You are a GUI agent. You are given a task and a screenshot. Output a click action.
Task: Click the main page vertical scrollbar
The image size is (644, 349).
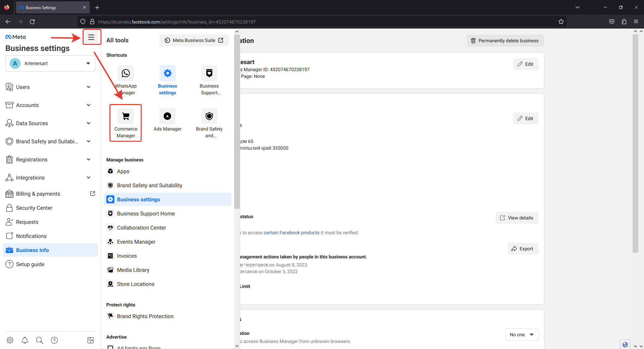(x=635, y=143)
